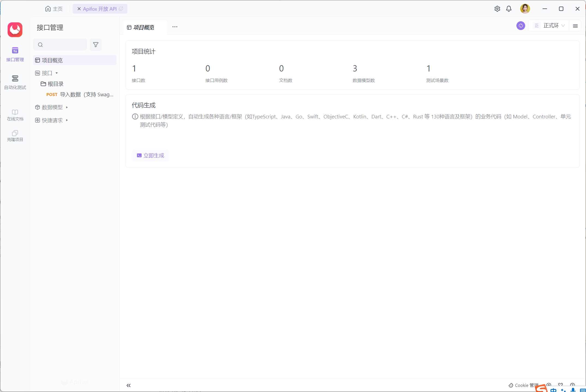Select the 项目概览 tab

144,27
